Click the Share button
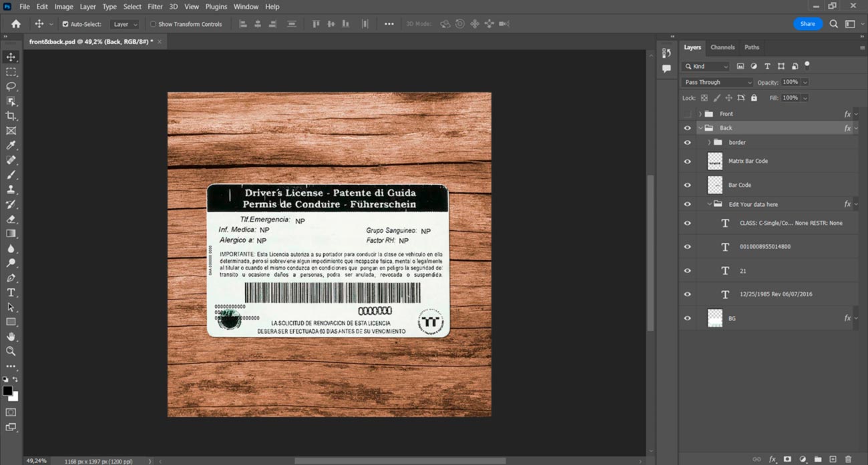Image resolution: width=868 pixels, height=465 pixels. point(807,24)
